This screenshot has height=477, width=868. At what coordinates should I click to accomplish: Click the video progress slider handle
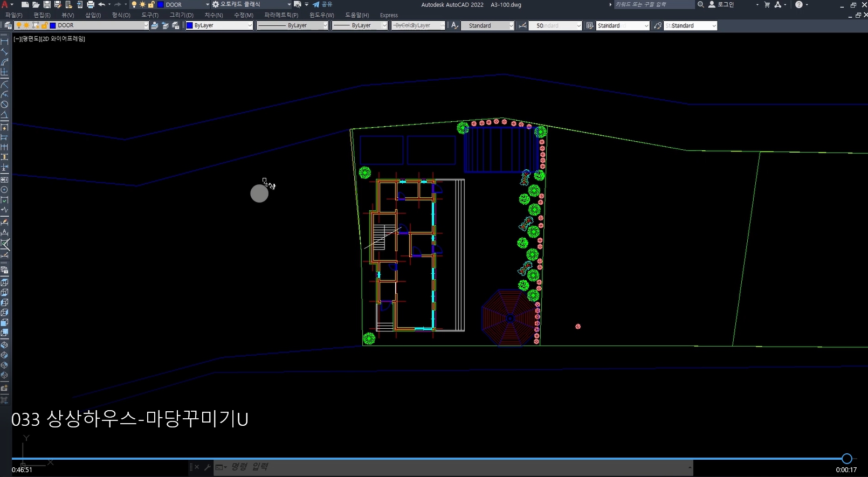[846, 459]
